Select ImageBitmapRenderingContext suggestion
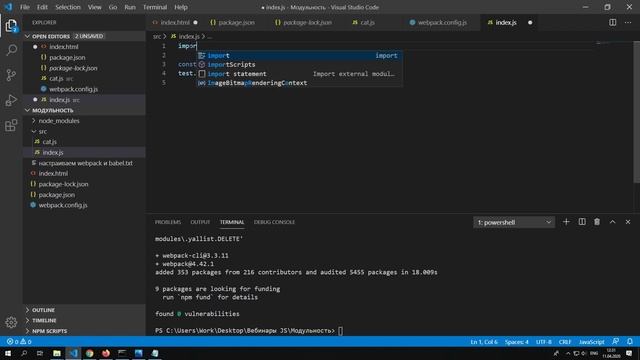This screenshot has height=360, width=640. (x=300, y=83)
